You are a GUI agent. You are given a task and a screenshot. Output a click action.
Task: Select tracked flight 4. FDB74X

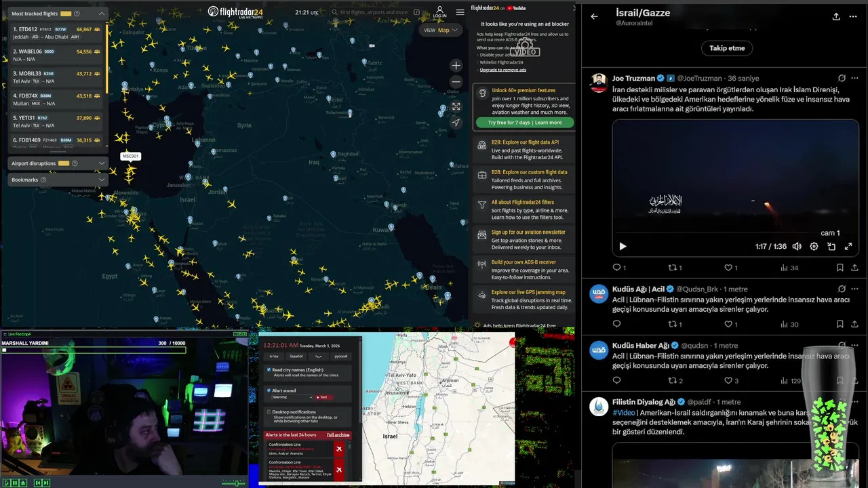56,100
